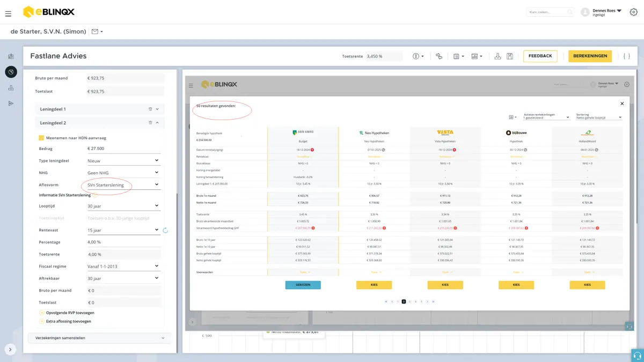Click Opvolgende RVP toevoegen
Viewport: 644px width, 362px height.
67,313
